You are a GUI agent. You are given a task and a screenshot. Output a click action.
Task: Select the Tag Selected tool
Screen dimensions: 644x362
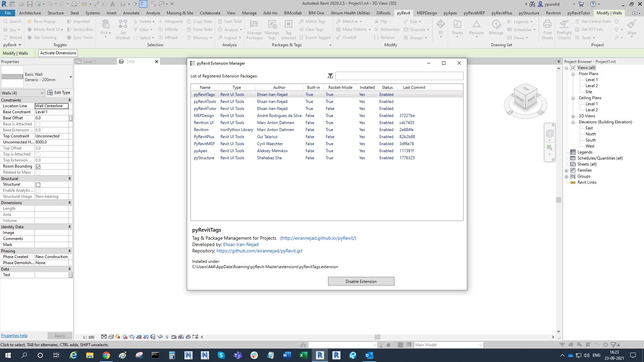click(288, 29)
